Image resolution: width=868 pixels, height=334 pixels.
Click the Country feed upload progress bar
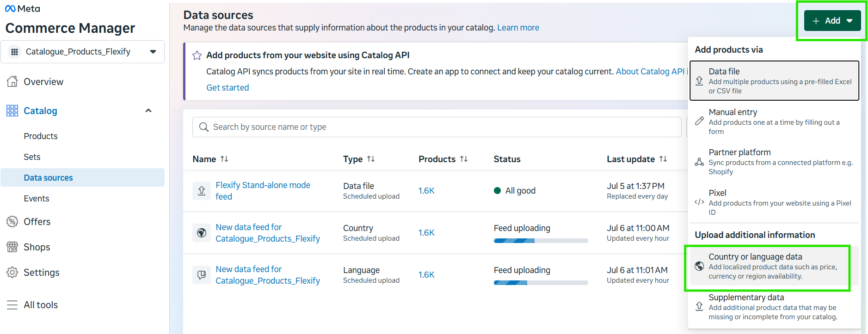541,241
